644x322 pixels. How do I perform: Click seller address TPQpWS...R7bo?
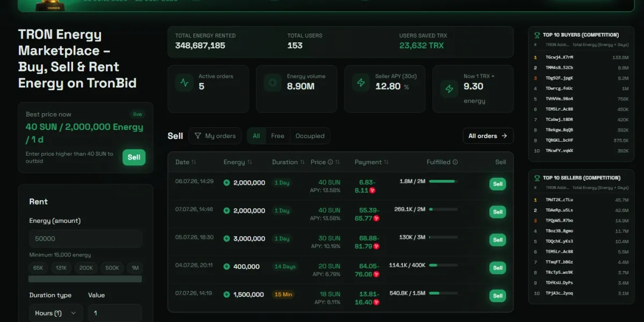[x=559, y=221]
